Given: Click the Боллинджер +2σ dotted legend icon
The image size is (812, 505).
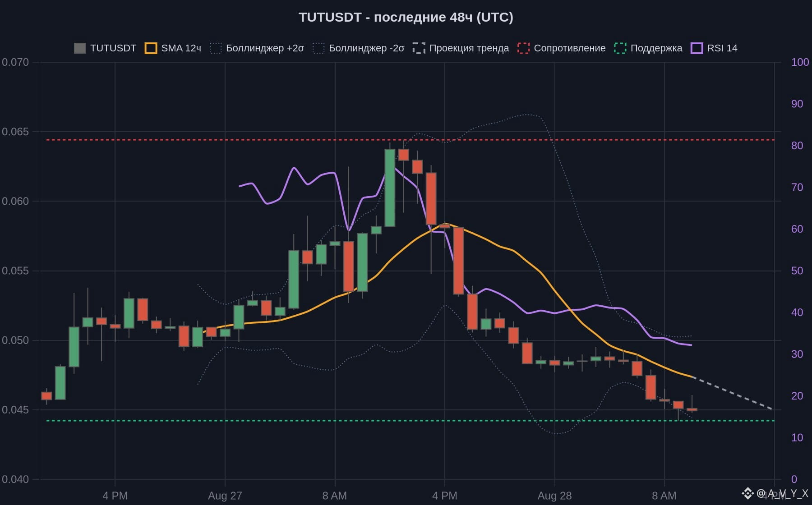Looking at the screenshot, I should pyautogui.click(x=216, y=48).
